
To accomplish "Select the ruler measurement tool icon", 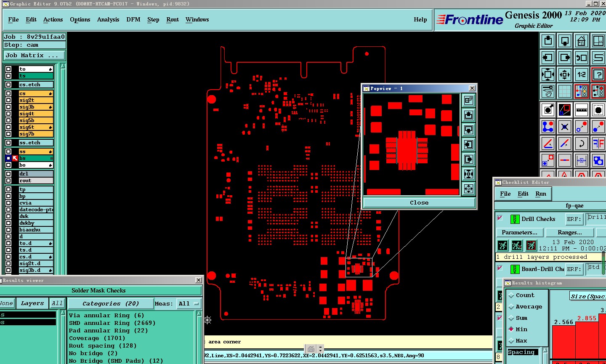I will coord(582,110).
